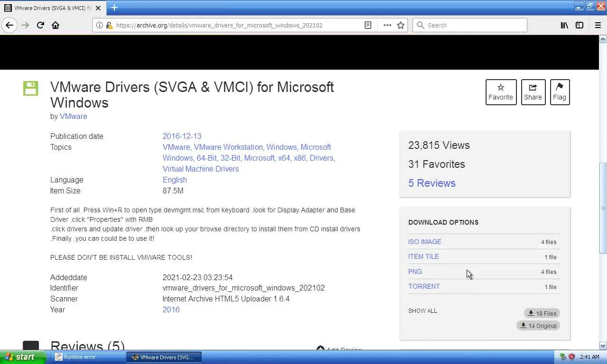This screenshot has height=364, width=607.
Task: Click the '23,815 Views' count text
Action: [x=439, y=145]
